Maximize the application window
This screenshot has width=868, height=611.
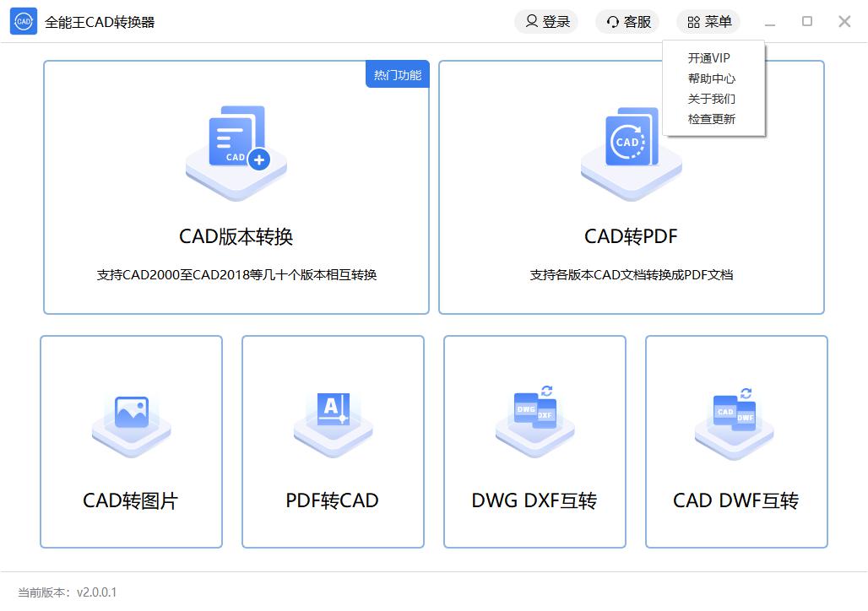[x=807, y=22]
